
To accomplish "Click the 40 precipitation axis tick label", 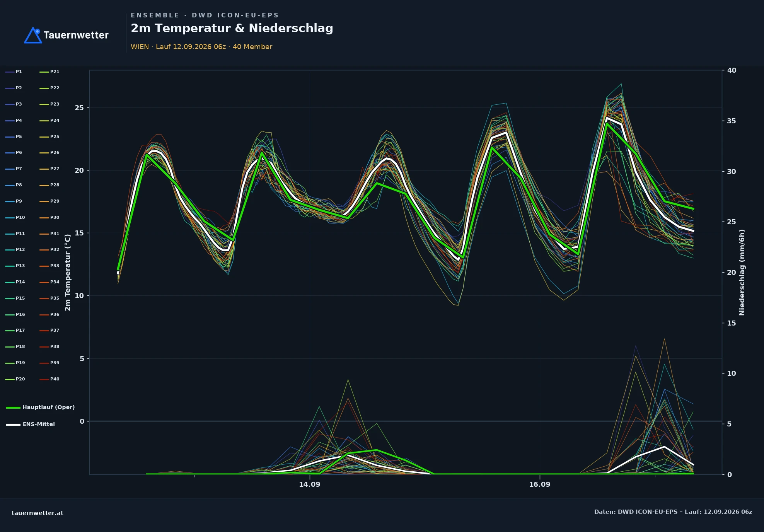I will click(x=732, y=70).
